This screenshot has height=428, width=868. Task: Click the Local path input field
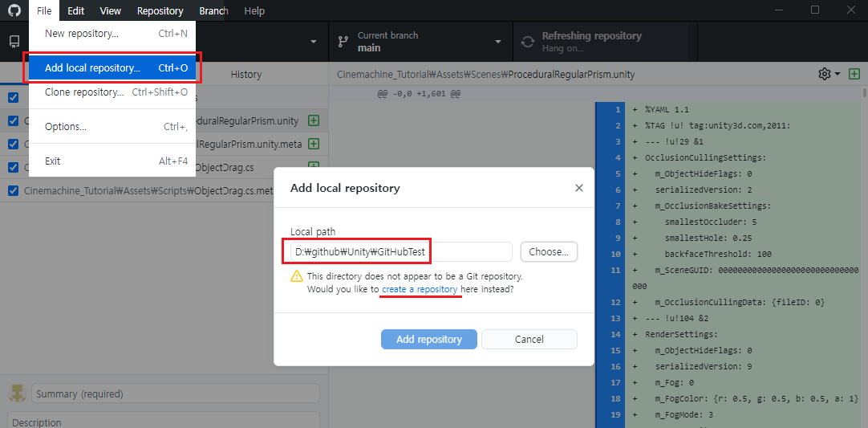(x=401, y=251)
